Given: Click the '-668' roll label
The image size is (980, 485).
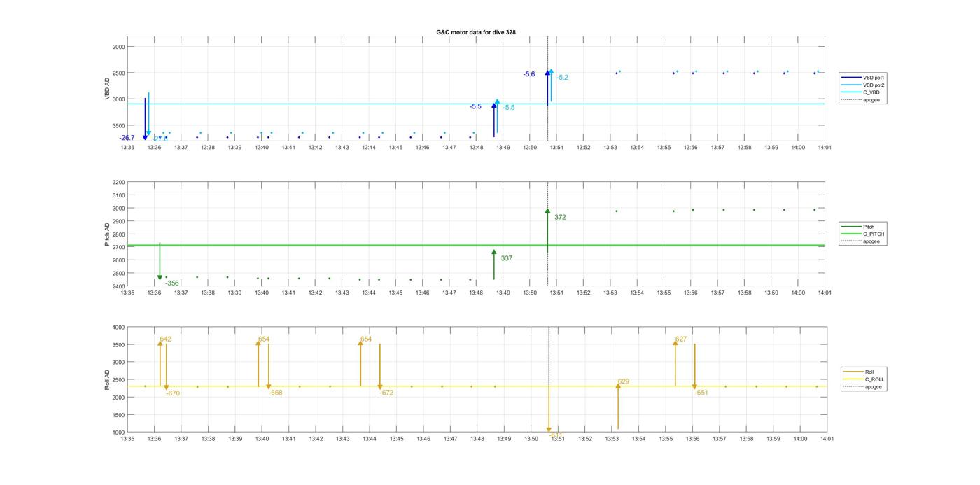Looking at the screenshot, I should tap(276, 393).
